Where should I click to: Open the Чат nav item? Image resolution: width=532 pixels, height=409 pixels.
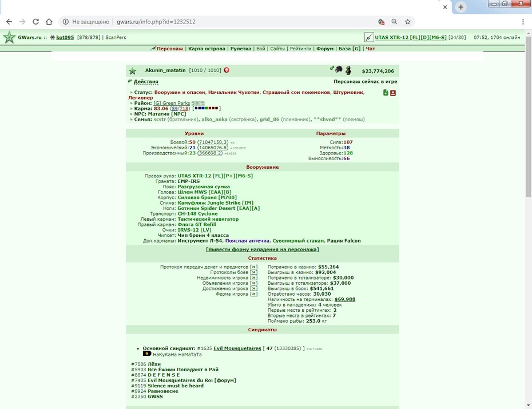click(370, 49)
